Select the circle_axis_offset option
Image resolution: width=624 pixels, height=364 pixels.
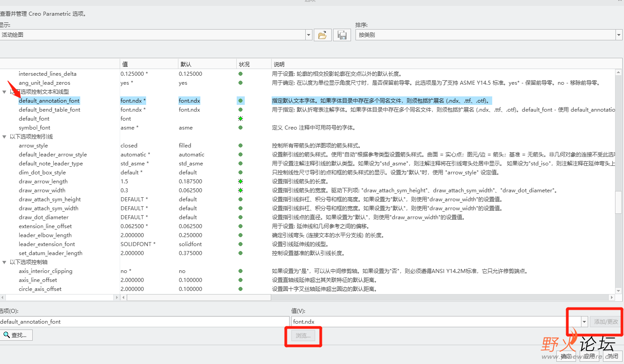click(x=40, y=289)
